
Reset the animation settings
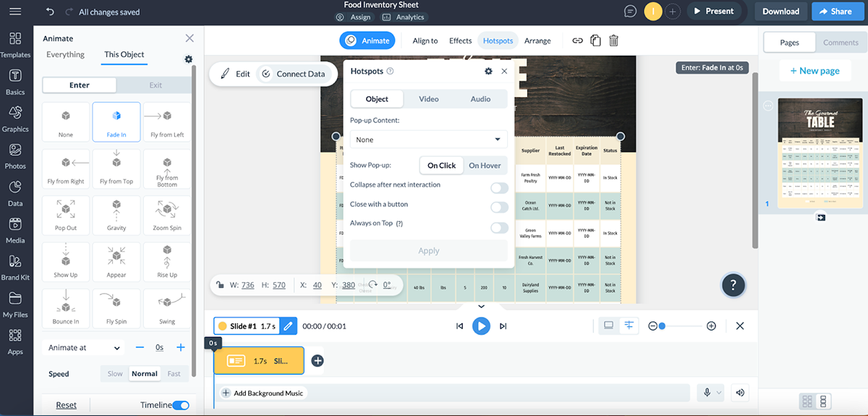point(66,405)
